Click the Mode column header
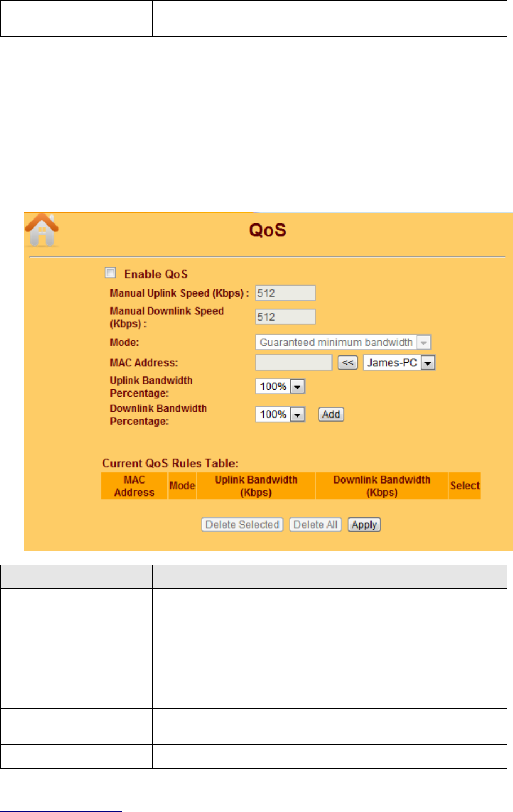 [x=182, y=486]
